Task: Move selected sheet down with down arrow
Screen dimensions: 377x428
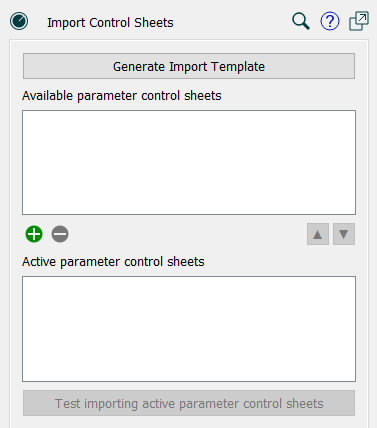Action: point(344,234)
